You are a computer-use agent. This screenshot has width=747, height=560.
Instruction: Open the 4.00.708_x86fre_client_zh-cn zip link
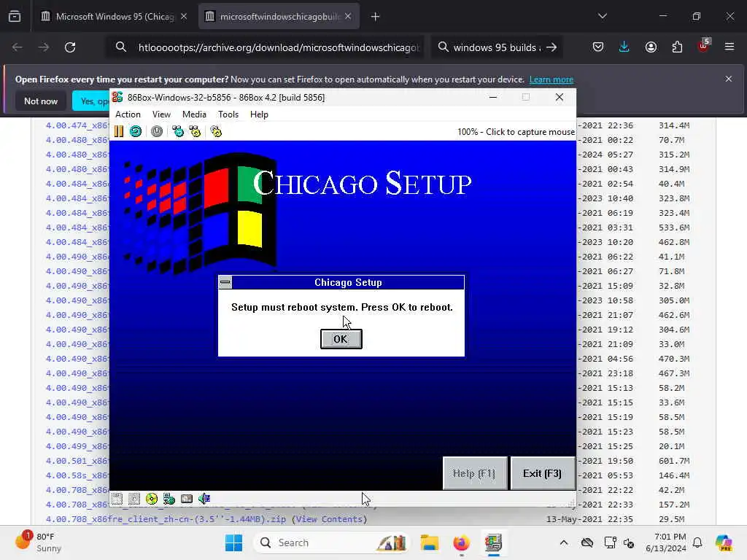pos(166,519)
